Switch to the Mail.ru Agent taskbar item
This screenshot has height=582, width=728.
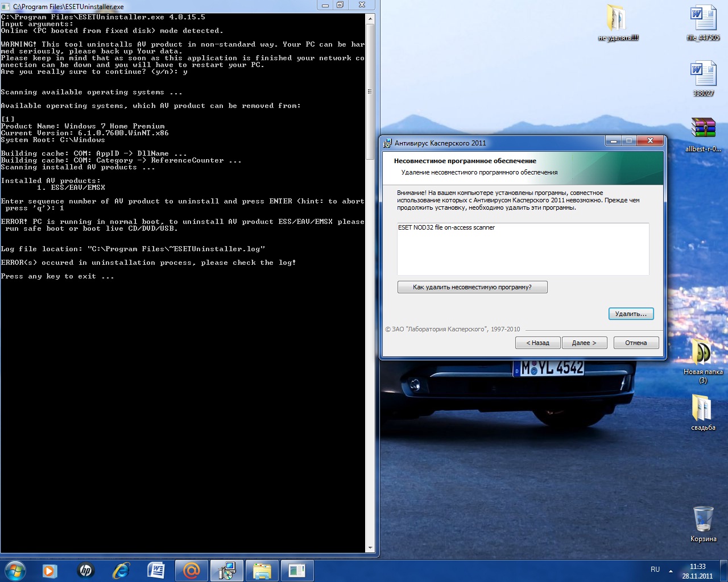coord(192,570)
